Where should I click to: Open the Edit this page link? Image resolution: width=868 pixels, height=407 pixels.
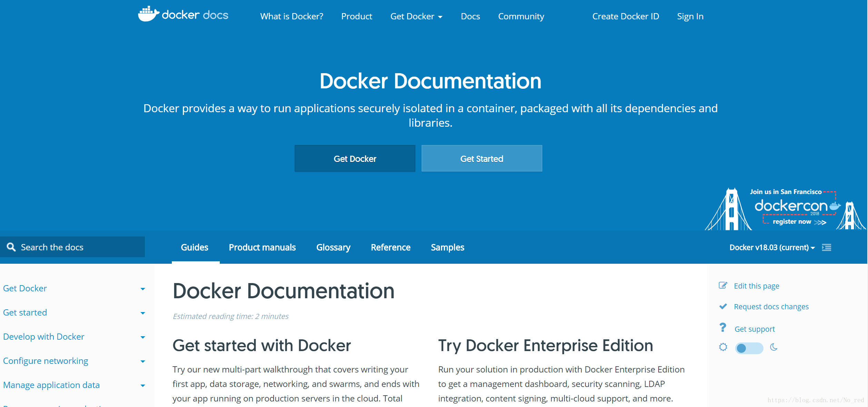[x=756, y=286]
